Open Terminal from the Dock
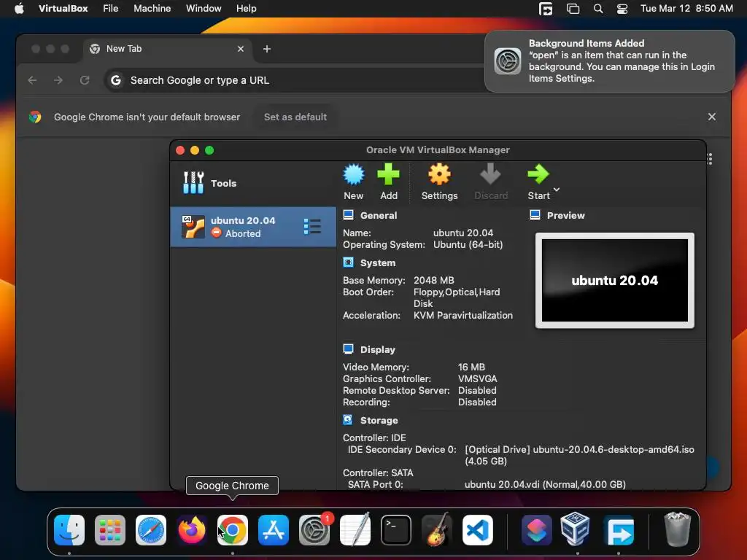Screen dimensions: 747x560 396,530
